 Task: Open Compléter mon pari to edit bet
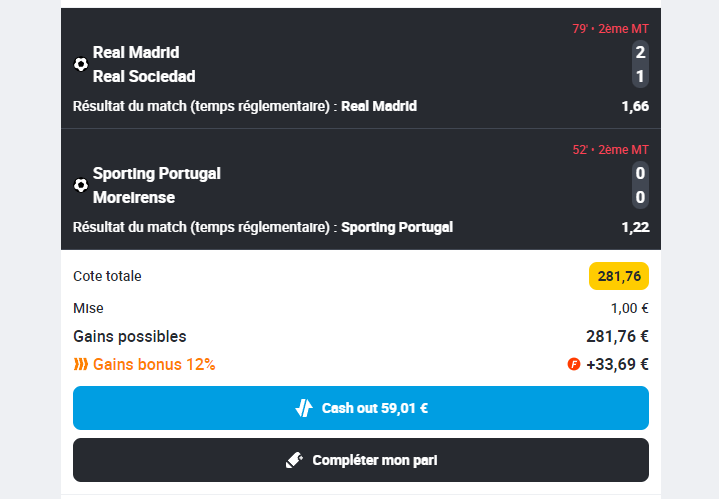(361, 460)
